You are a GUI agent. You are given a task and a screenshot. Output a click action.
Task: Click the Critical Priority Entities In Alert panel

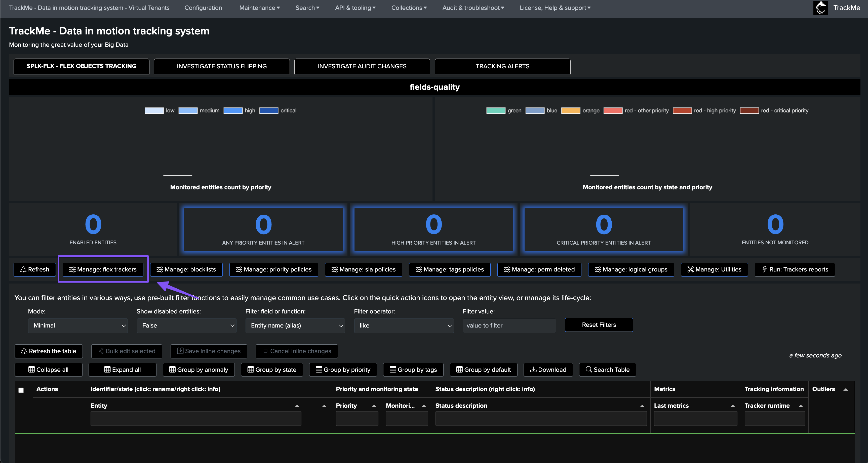tap(604, 230)
